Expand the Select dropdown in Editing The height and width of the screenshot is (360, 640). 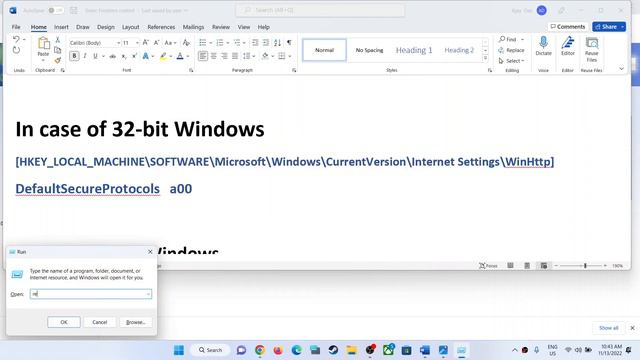(x=511, y=61)
